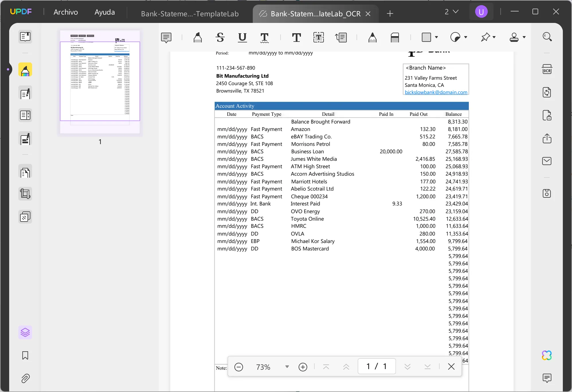Open the Fill and Sign tool in sidebar

coord(25,139)
